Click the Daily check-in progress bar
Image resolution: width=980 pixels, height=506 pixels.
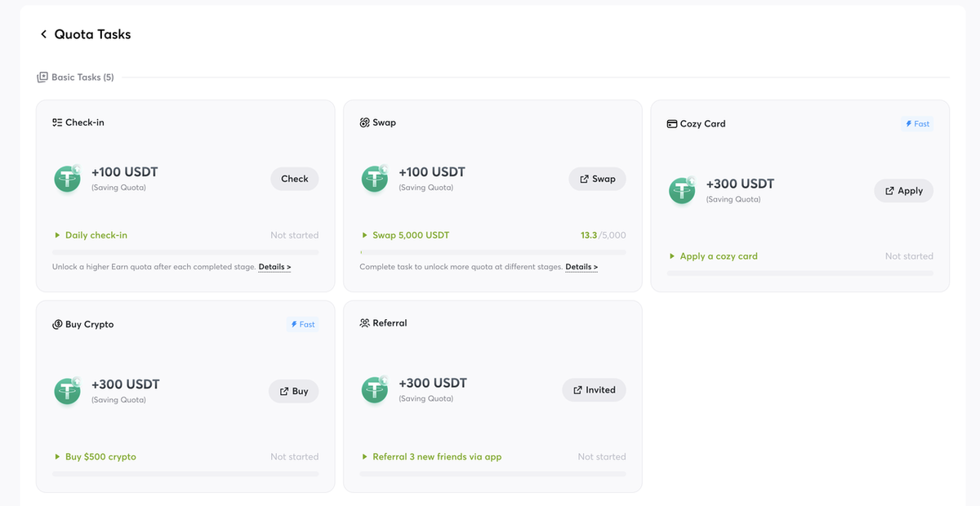(x=185, y=251)
